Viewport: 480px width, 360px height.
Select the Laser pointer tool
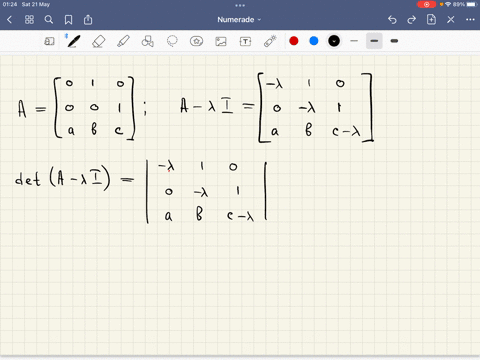click(270, 41)
